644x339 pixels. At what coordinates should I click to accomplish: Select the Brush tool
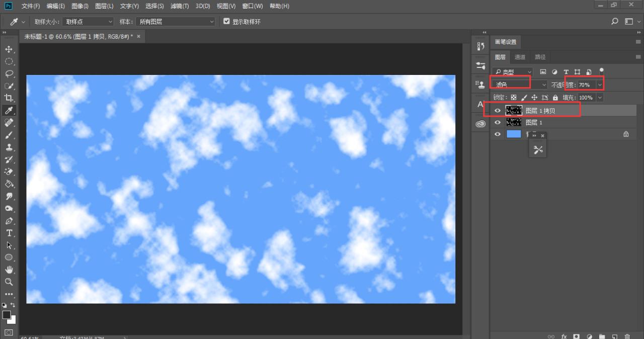coord(9,135)
